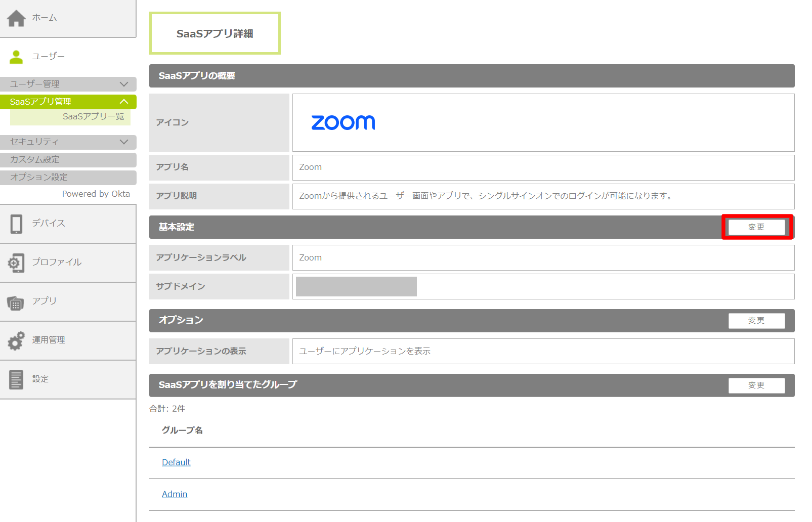Click the 基本設定 header text
This screenshot has height=522, width=812.
(177, 227)
